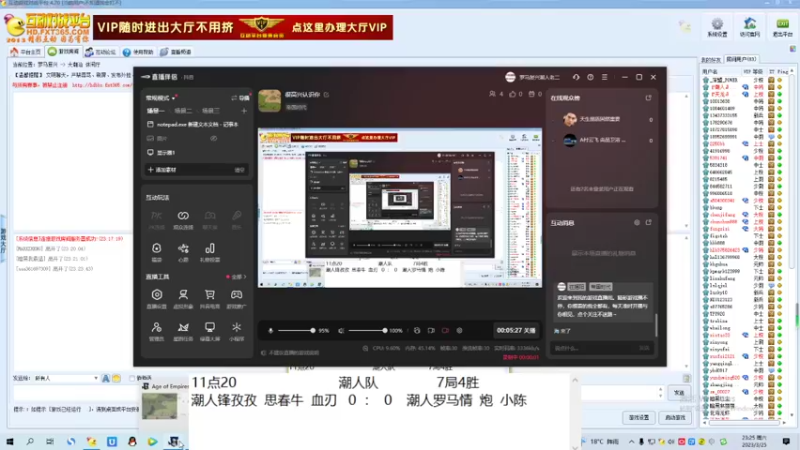The image size is (800, 450).
Task: Open the virtual avatar tool
Action: 183,298
